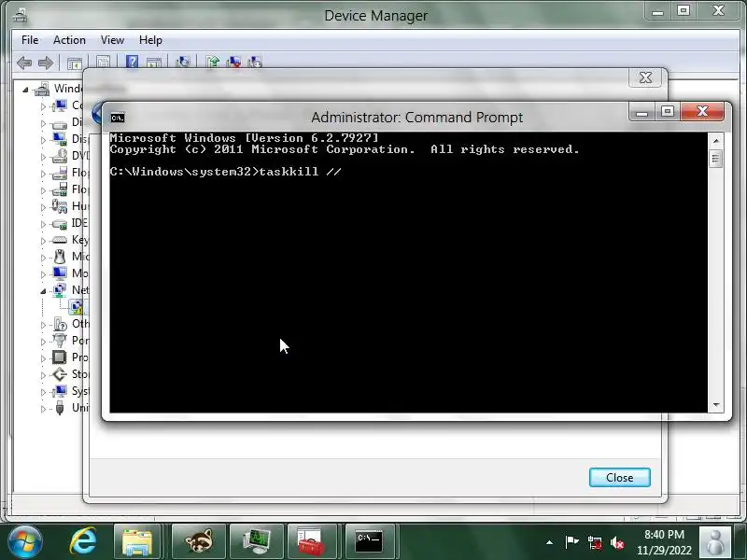Click the blue Help question-mark toolbar icon
This screenshot has width=747, height=560.
pyautogui.click(x=132, y=62)
